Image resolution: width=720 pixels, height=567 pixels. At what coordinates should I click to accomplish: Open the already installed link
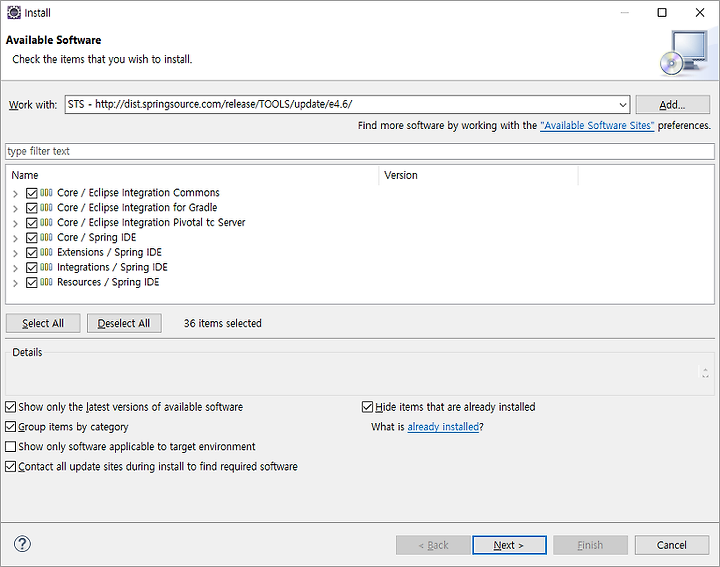(443, 427)
